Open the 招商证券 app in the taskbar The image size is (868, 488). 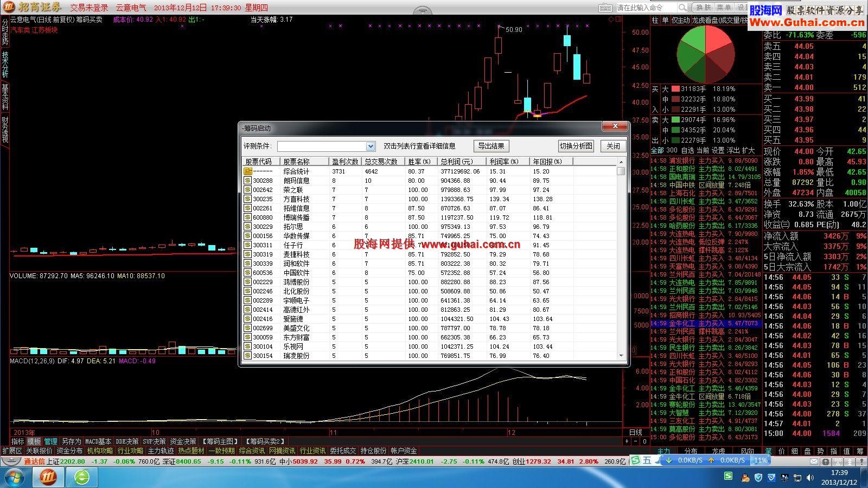(49, 477)
